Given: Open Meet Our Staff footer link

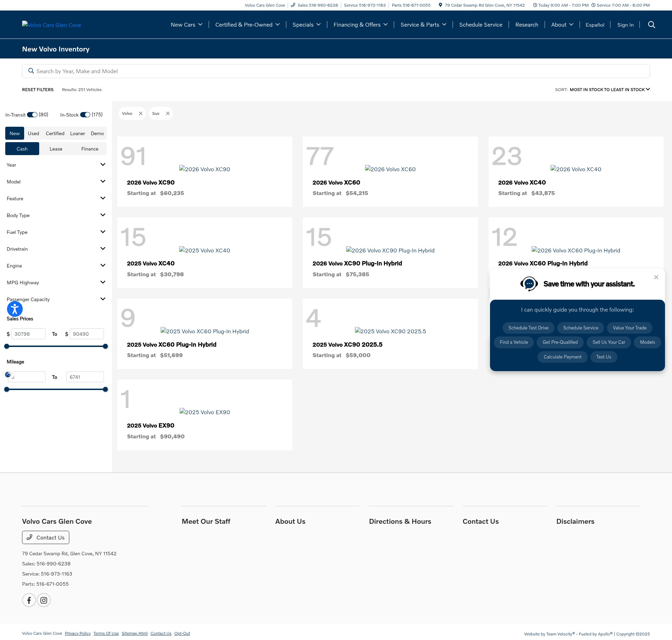Looking at the screenshot, I should [206, 521].
